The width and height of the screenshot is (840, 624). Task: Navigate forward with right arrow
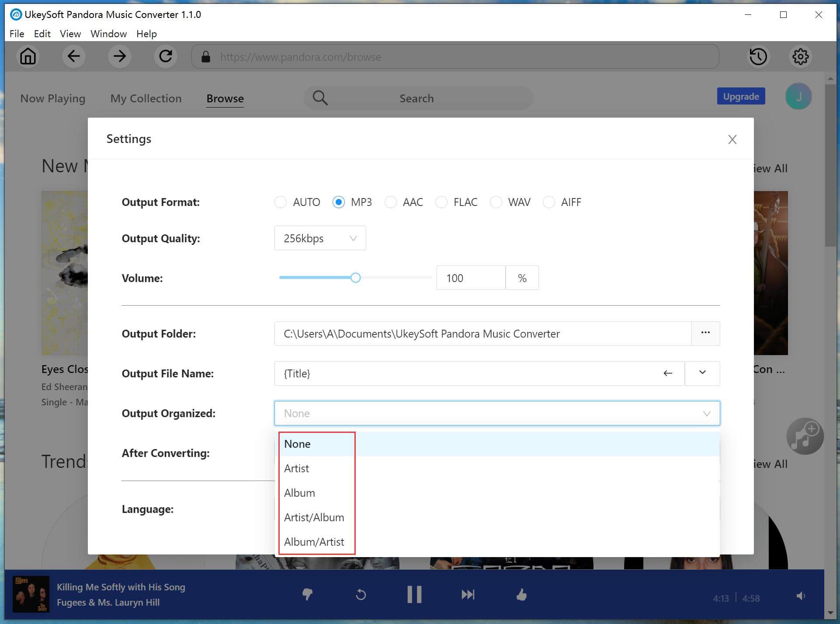(x=119, y=56)
